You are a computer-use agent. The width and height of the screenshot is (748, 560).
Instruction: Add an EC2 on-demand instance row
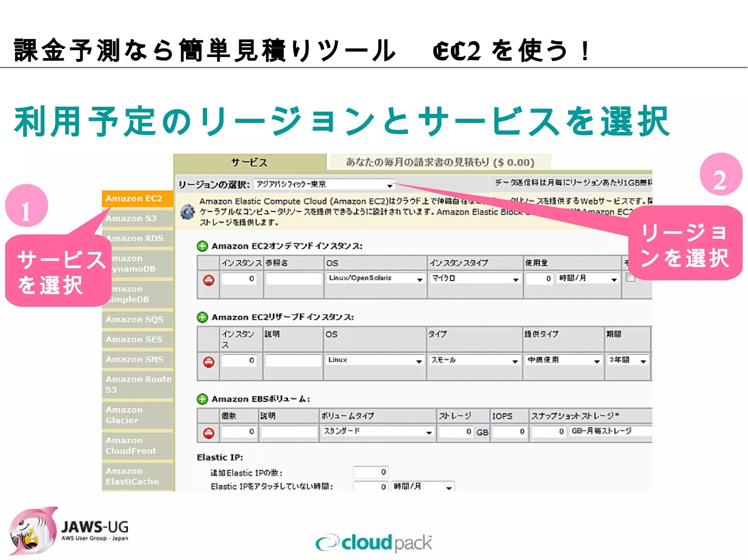point(202,246)
